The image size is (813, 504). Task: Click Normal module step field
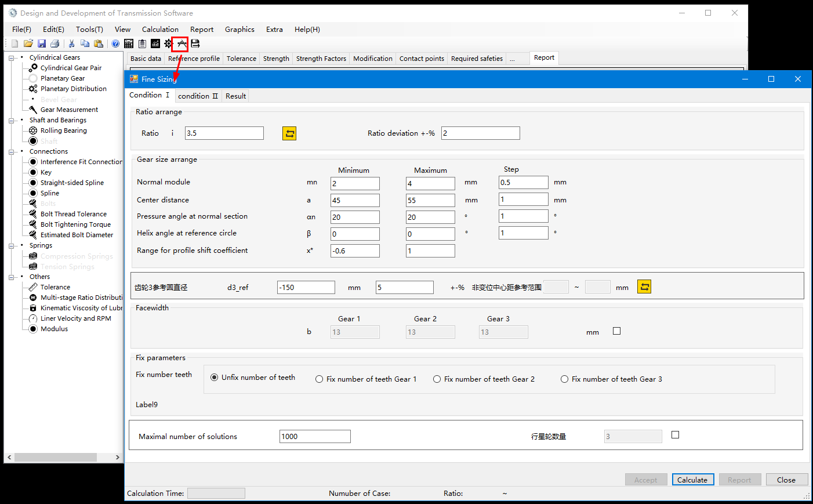(x=524, y=182)
